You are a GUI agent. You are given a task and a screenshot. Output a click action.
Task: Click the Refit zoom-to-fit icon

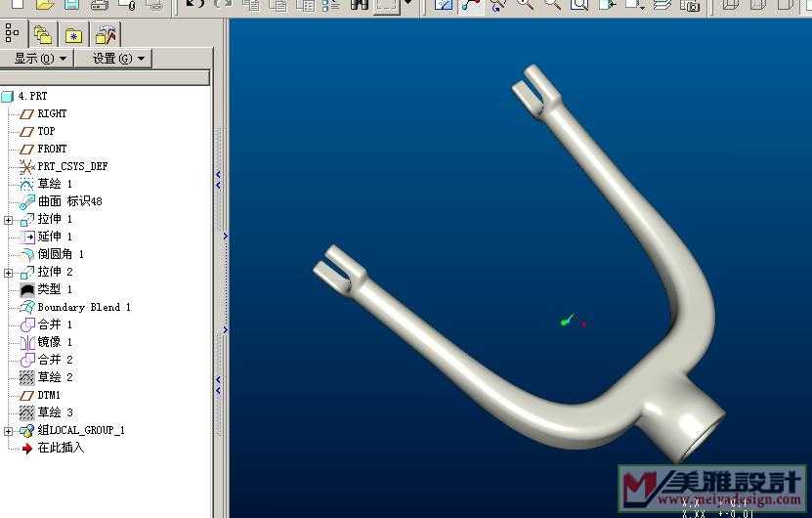578,5
